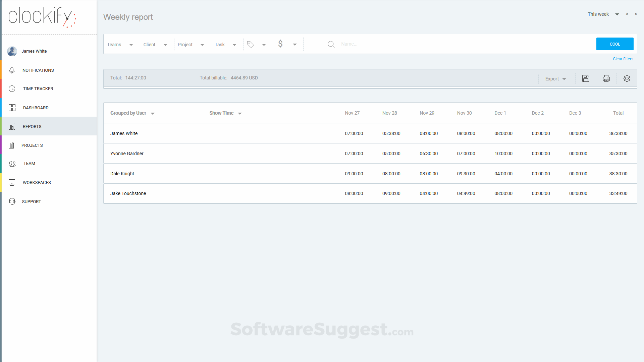Click the search magnifier icon
Image resolution: width=644 pixels, height=362 pixels.
point(331,44)
